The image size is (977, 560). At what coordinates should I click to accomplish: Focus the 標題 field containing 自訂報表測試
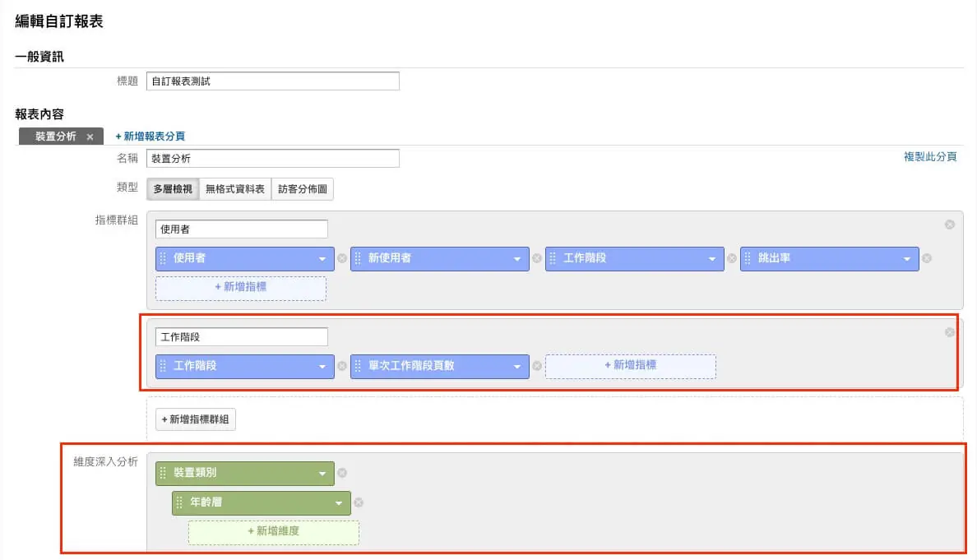[x=273, y=81]
